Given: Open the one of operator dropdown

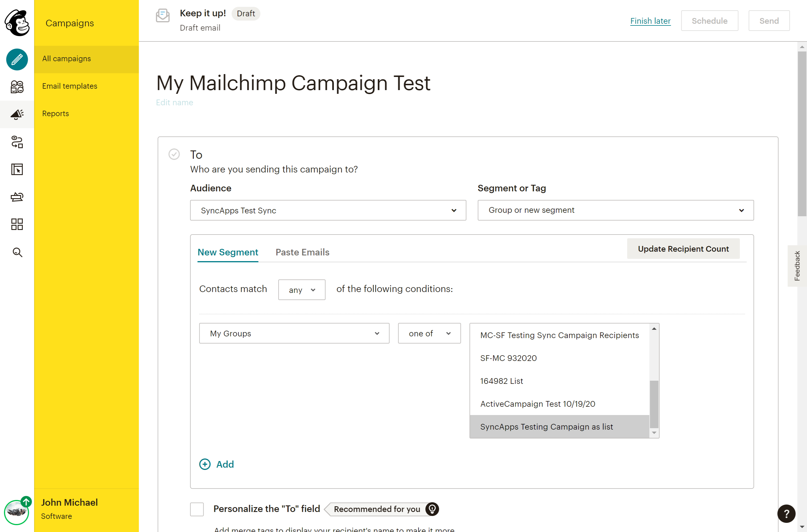Looking at the screenshot, I should click(429, 333).
